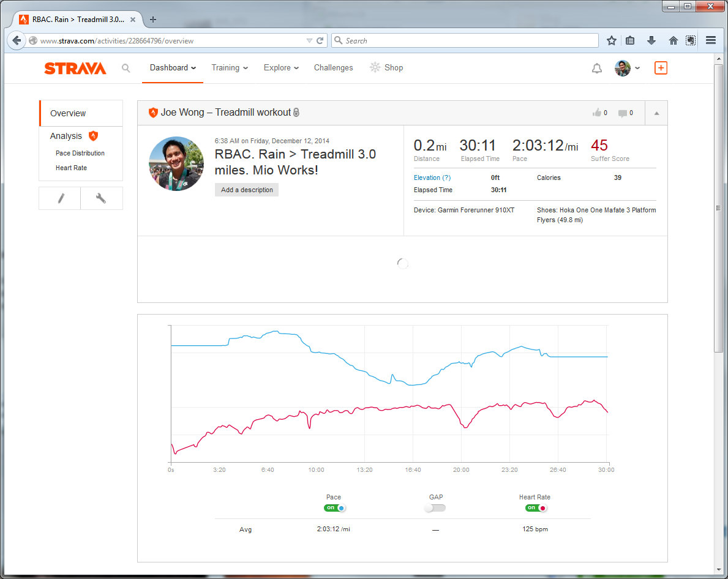Open the Challenges nav item
Viewport: 728px width, 579px height.
pyautogui.click(x=333, y=68)
